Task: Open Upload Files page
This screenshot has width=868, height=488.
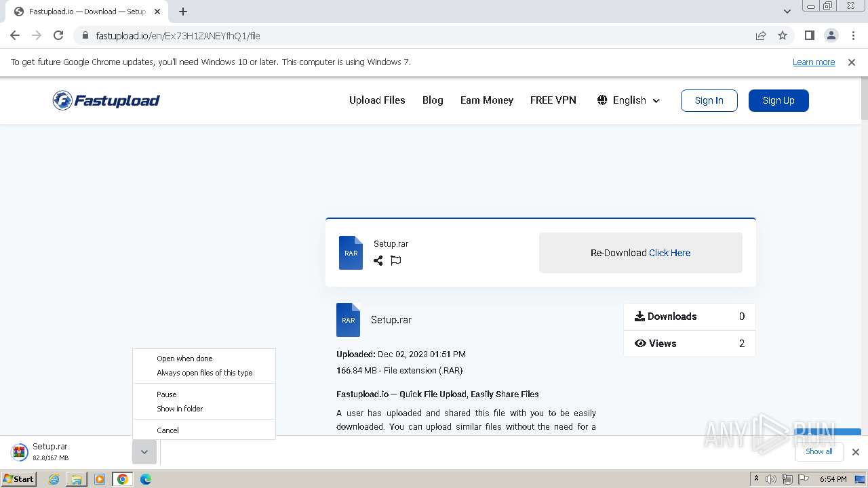Action: 377,100
